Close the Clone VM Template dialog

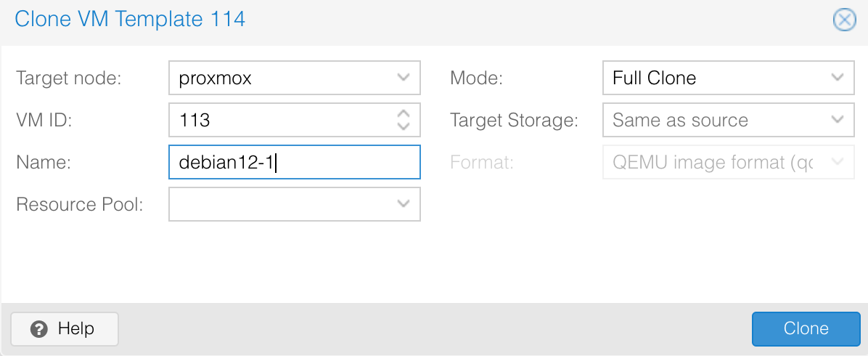[x=843, y=20]
